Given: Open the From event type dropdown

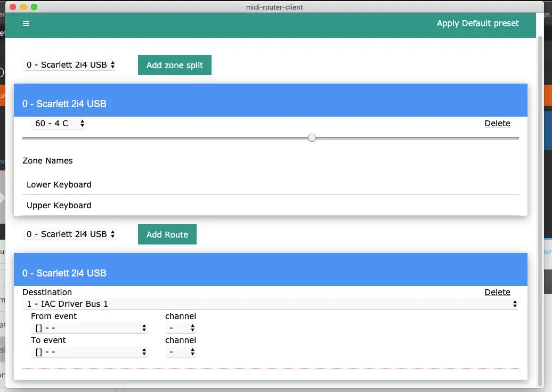Looking at the screenshot, I should click(90, 328).
